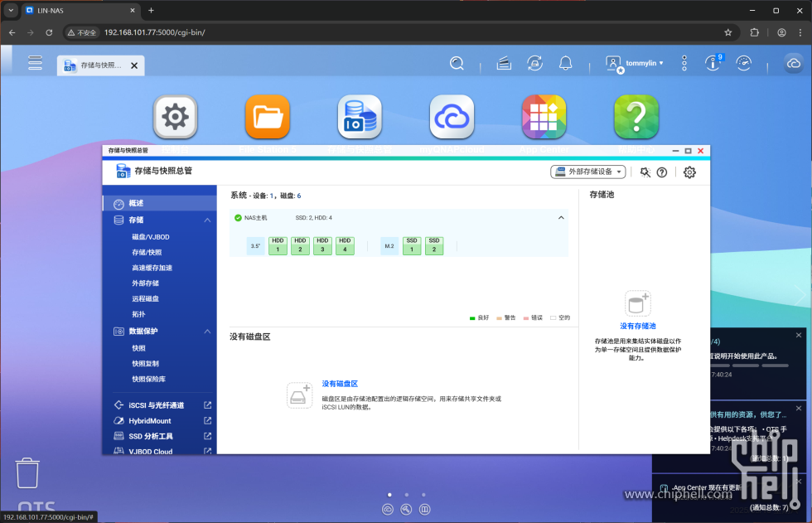Go to next desktop page arrow

[x=800, y=295]
